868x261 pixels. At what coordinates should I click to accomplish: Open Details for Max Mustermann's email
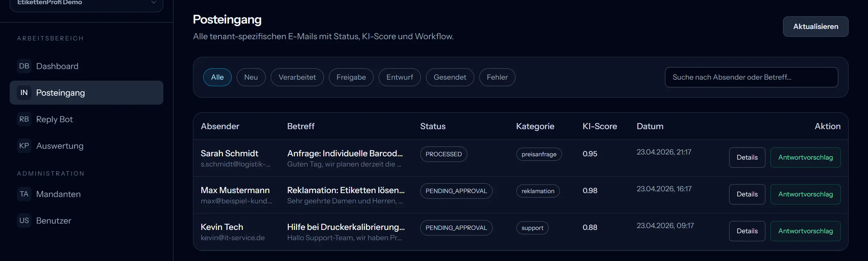point(747,194)
